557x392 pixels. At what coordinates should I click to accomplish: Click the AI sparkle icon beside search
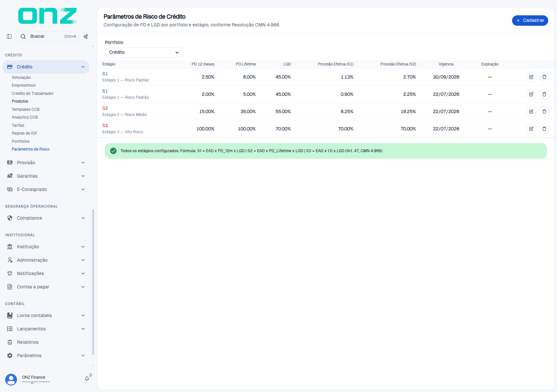point(86,36)
